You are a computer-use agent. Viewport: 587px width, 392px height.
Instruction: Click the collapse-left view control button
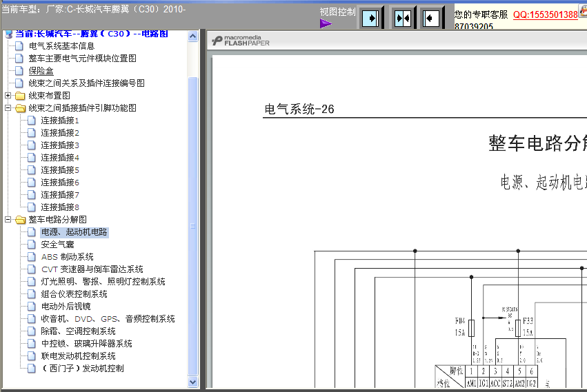coord(431,18)
